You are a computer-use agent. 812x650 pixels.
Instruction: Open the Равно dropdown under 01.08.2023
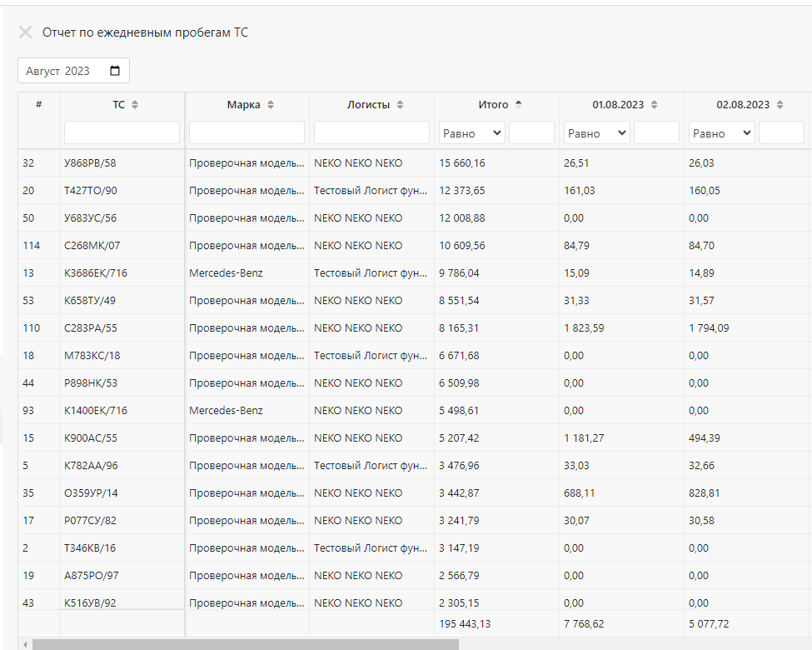click(x=596, y=132)
